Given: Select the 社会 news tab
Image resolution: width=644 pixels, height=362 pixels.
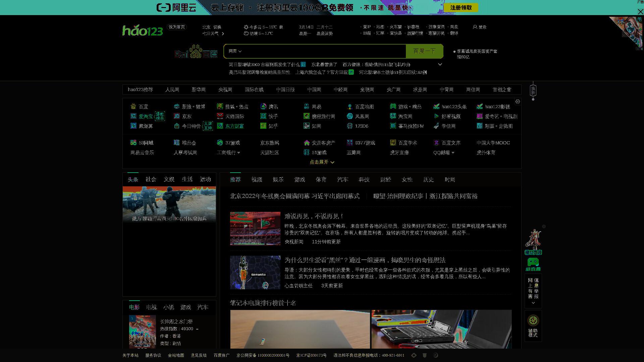Looking at the screenshot, I should (151, 179).
